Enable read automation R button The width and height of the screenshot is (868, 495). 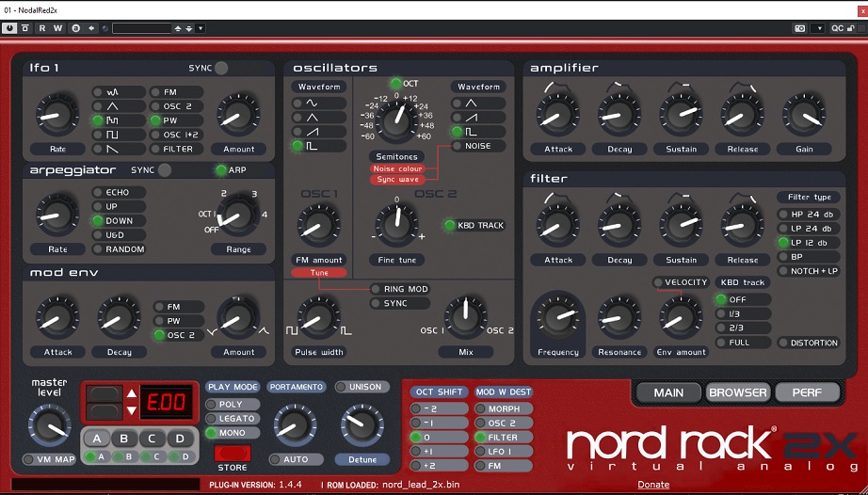[42, 28]
